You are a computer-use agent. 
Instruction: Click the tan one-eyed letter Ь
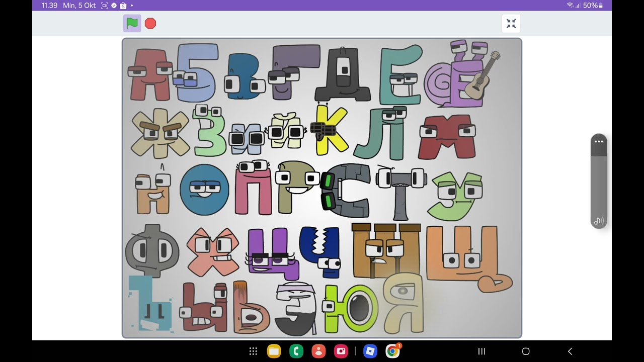point(251,308)
